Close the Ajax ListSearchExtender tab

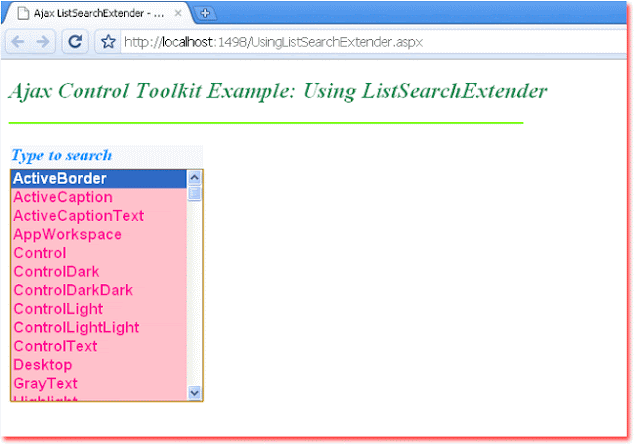pyautogui.click(x=178, y=13)
